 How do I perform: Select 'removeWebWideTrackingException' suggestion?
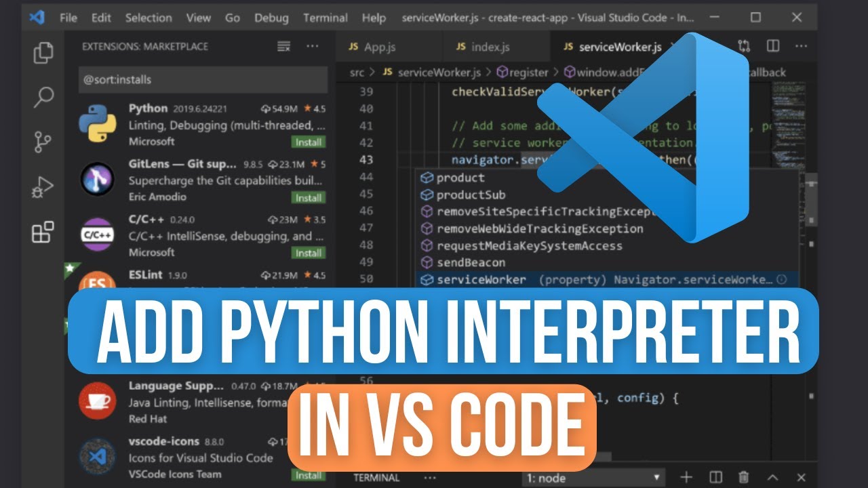pos(607,228)
